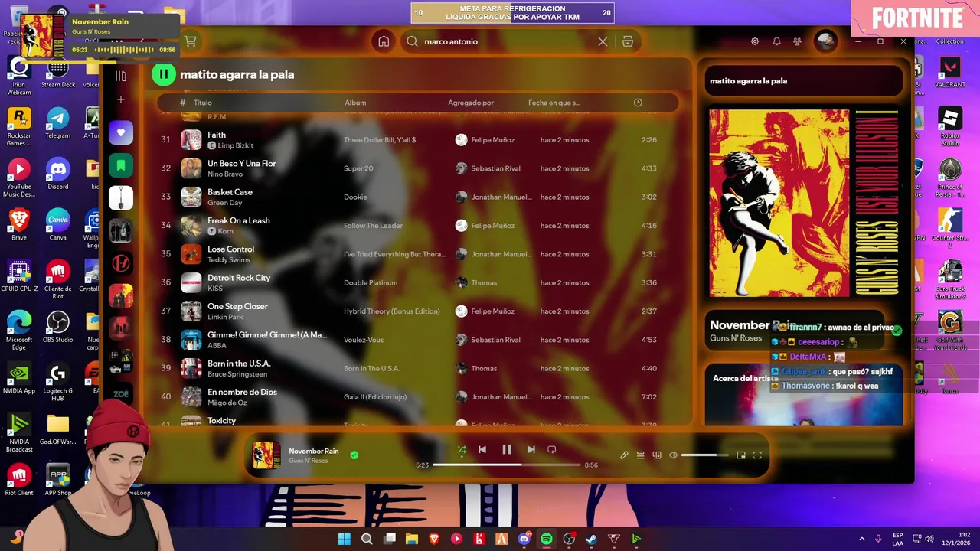Clear the marco antonio search text
Viewport: 980px width, 551px height.
pos(603,41)
